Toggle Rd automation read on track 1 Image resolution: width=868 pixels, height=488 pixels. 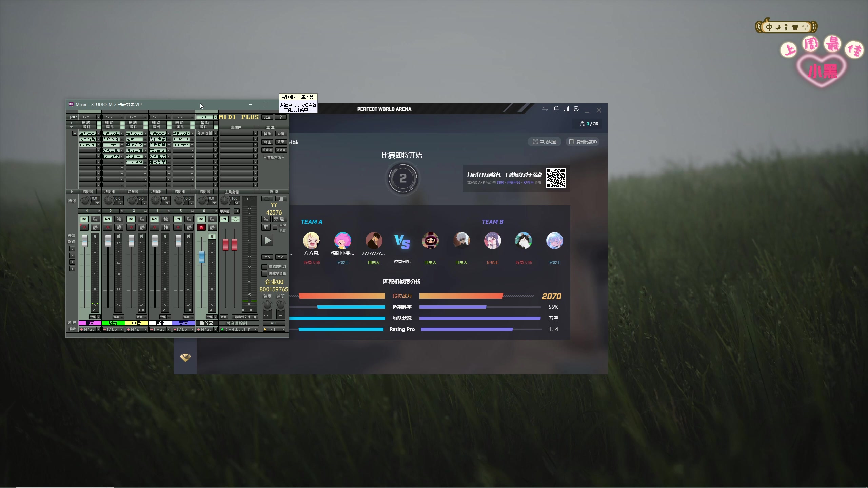point(84,219)
